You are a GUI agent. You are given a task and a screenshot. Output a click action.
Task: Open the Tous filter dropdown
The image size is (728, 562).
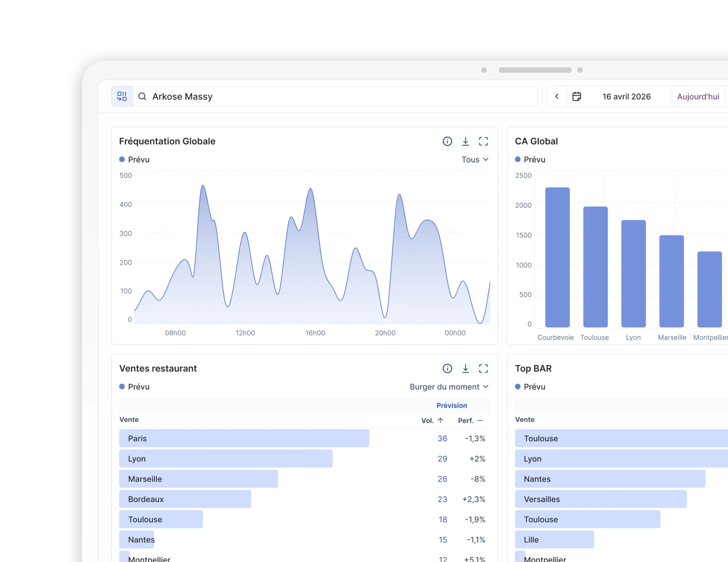475,159
